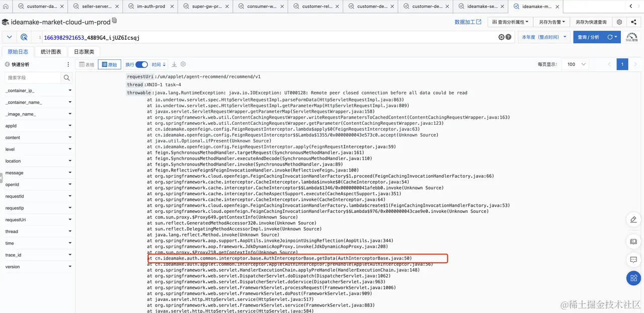Focus the search field input
This screenshot has width=644, height=313.
33,77
